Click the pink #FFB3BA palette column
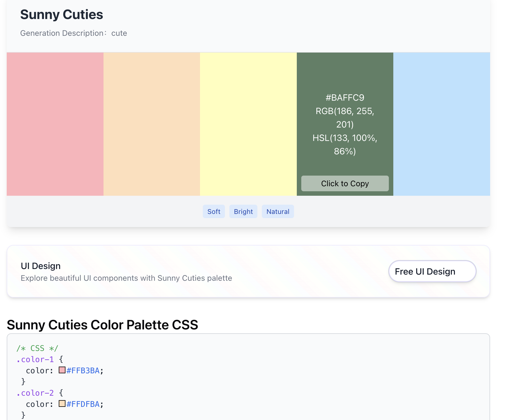Viewport: 508px width, 420px height. 55,123
